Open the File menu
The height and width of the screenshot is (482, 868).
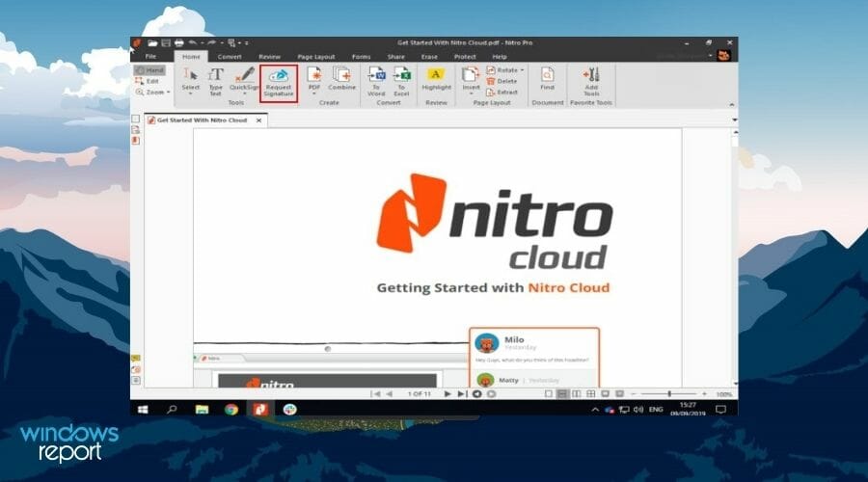click(150, 57)
